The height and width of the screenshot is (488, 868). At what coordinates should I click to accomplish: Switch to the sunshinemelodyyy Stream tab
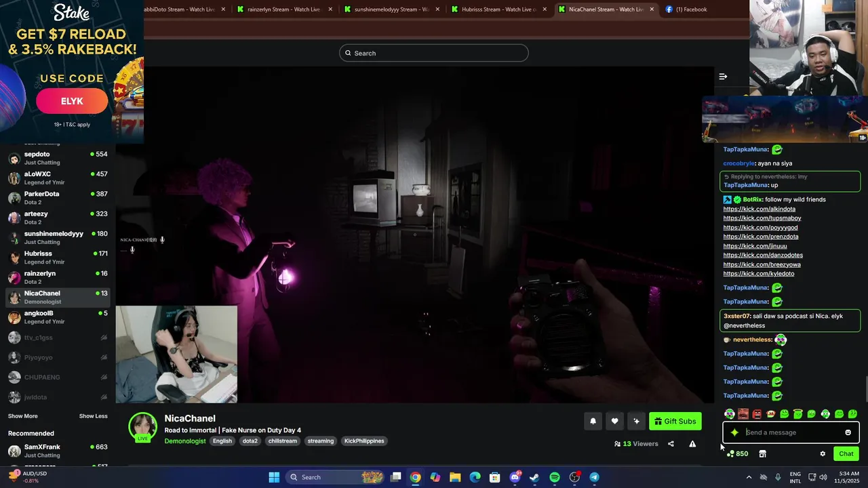[x=391, y=9]
